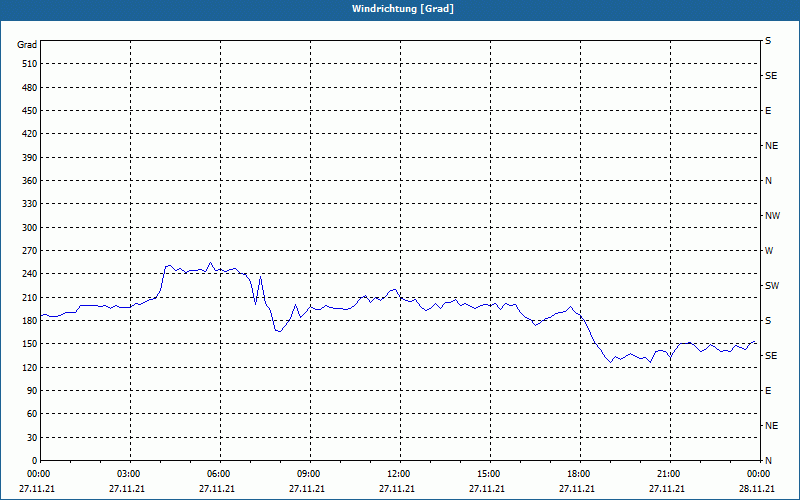Click the 03:00 time axis label
This screenshot has width=800, height=500.
pyautogui.click(x=130, y=474)
